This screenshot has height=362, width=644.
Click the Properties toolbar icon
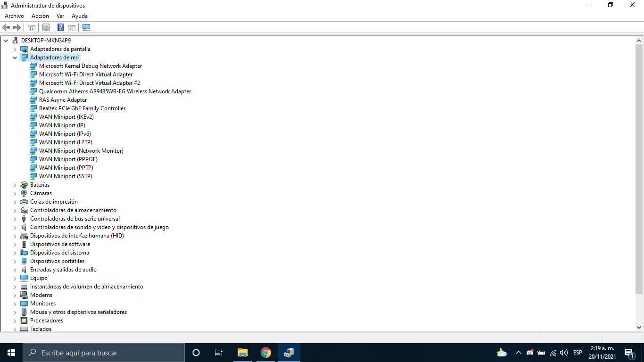(x=46, y=27)
